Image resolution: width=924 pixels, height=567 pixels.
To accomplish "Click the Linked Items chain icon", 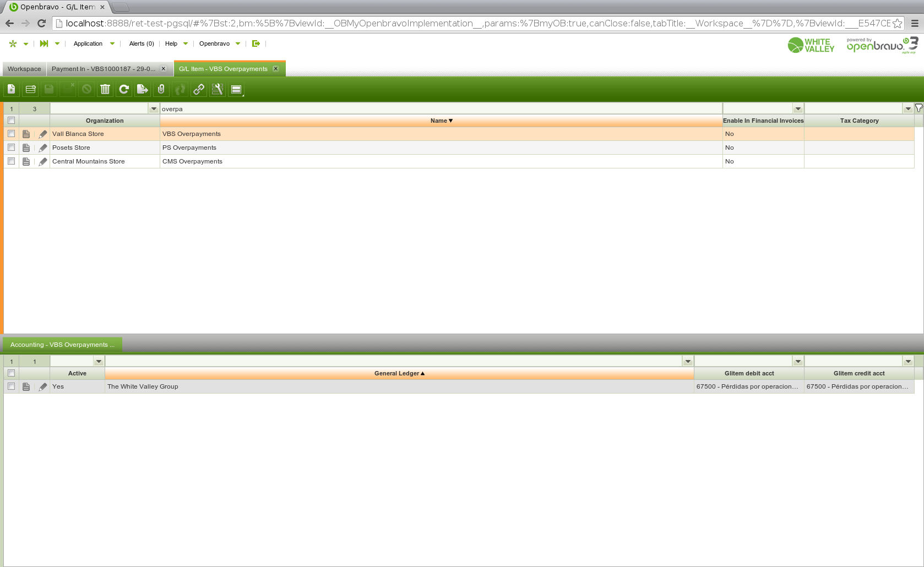I will click(x=199, y=89).
